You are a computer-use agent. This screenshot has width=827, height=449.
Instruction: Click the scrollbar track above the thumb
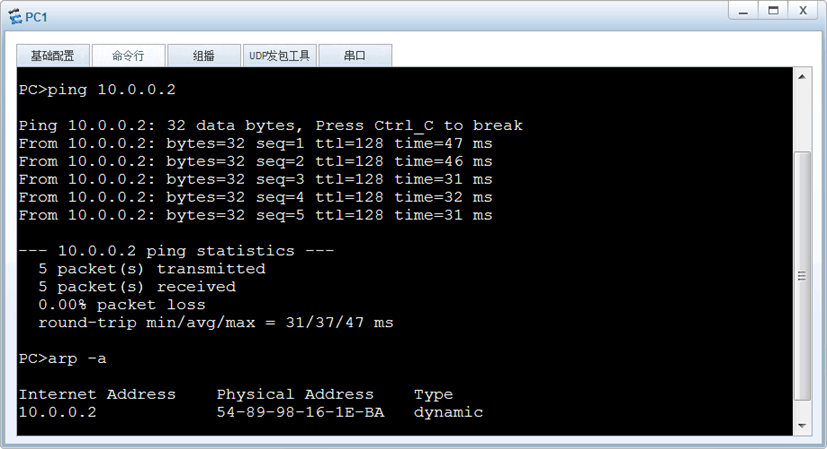(x=802, y=119)
